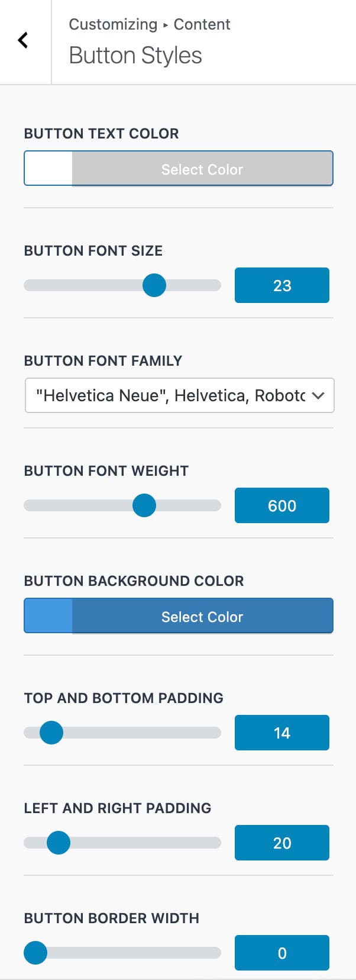This screenshot has height=980, width=356.
Task: Open Button Background Color Select Color picker
Action: coord(202,616)
